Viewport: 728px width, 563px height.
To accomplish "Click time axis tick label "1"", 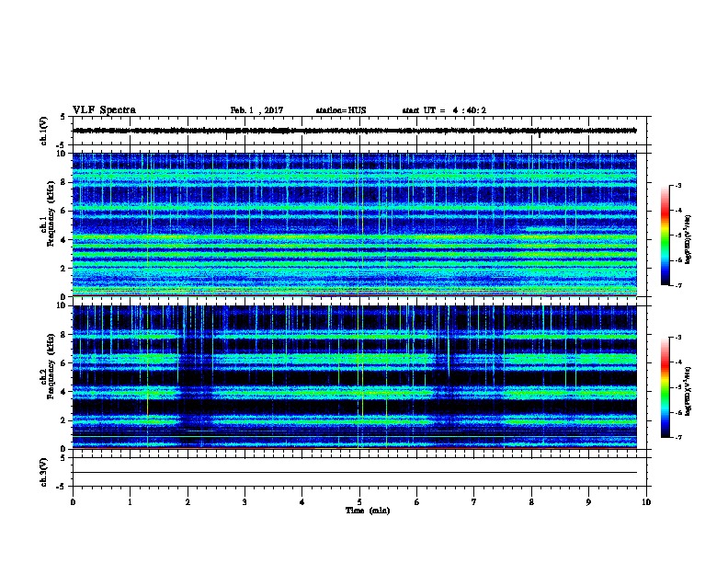I will click(x=130, y=502).
